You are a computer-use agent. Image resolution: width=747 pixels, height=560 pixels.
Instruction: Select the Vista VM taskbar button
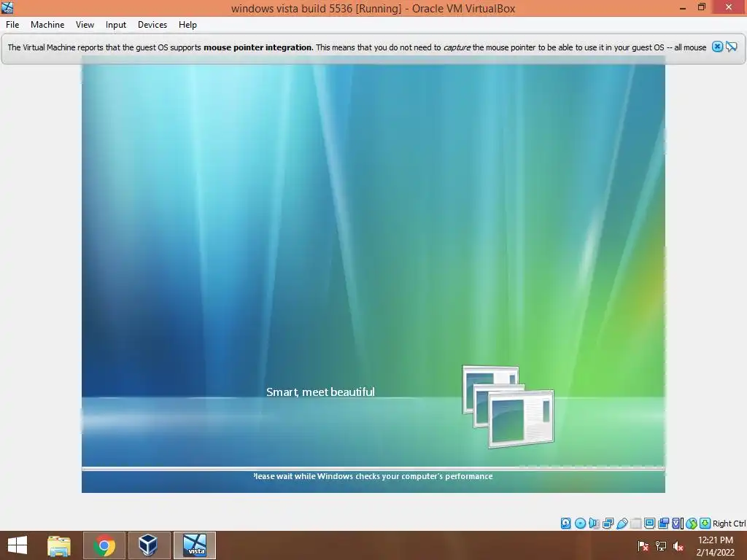point(195,545)
